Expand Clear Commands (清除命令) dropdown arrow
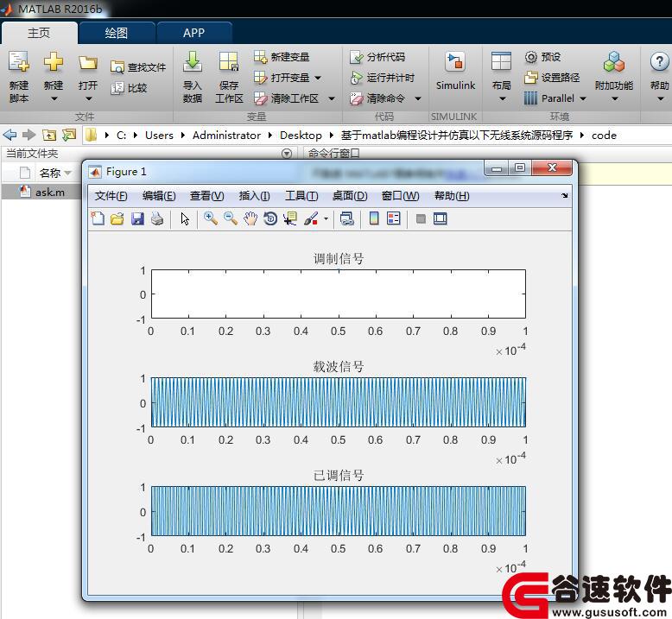Image resolution: width=672 pixels, height=619 pixels. (418, 98)
